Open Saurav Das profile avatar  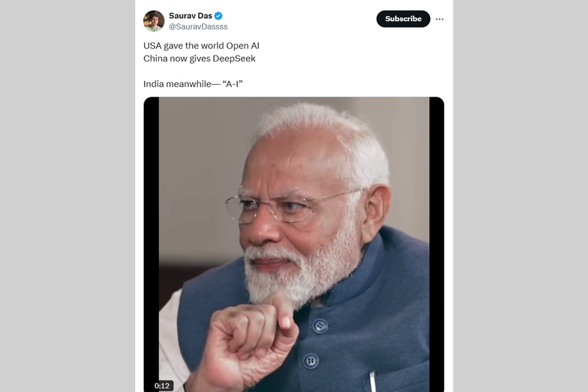point(154,21)
